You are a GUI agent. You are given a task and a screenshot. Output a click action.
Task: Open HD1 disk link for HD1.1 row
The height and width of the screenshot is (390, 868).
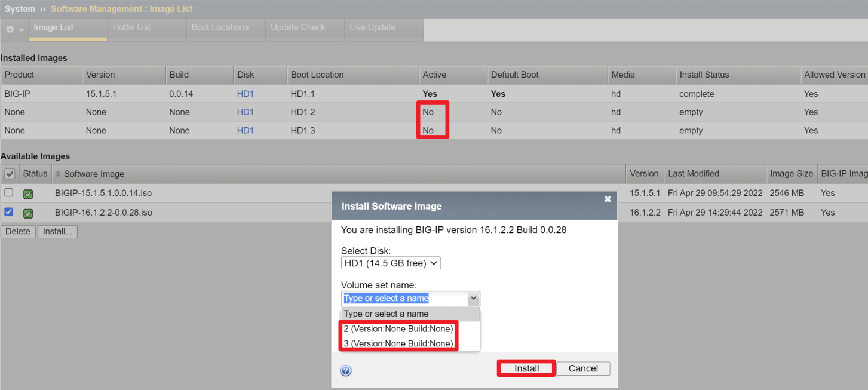[x=246, y=94]
